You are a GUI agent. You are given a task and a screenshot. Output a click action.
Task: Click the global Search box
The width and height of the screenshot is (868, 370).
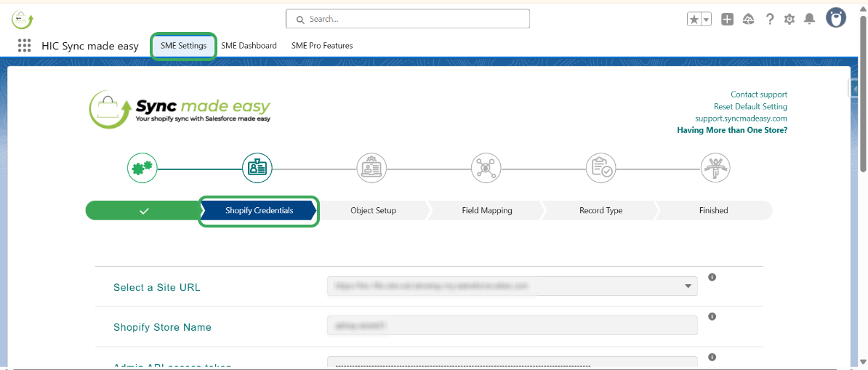pyautogui.click(x=408, y=19)
